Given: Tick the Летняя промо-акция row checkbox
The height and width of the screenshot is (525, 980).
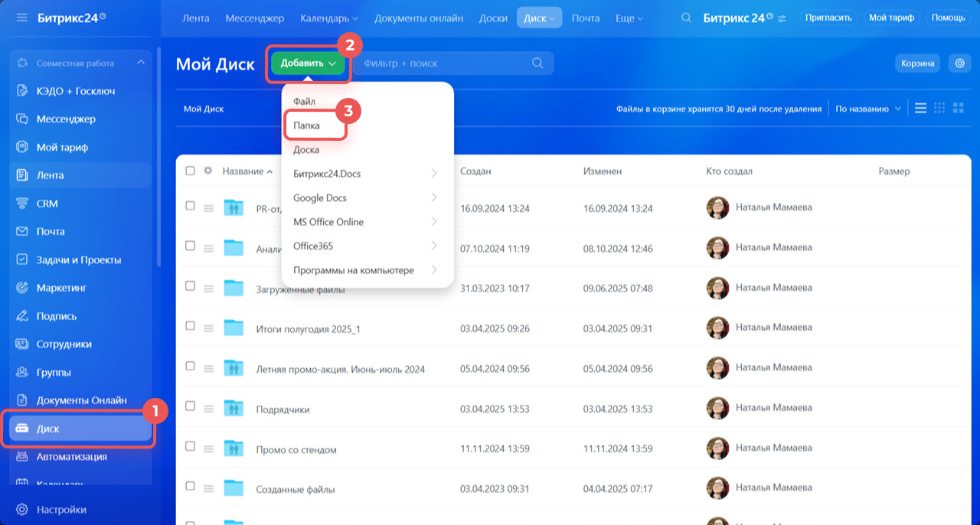Looking at the screenshot, I should 190,367.
